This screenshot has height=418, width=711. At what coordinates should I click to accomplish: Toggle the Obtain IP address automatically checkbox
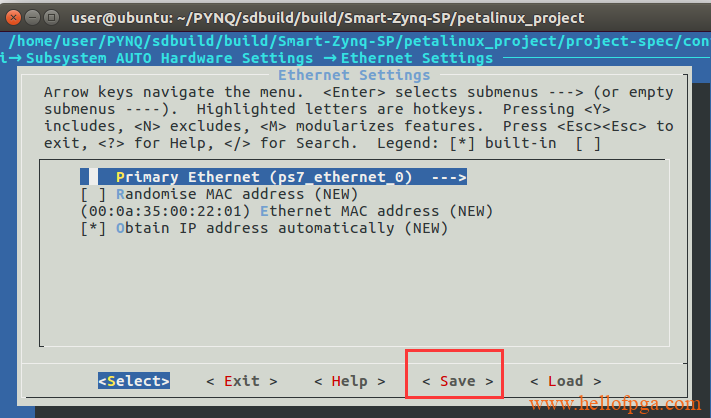point(93,228)
